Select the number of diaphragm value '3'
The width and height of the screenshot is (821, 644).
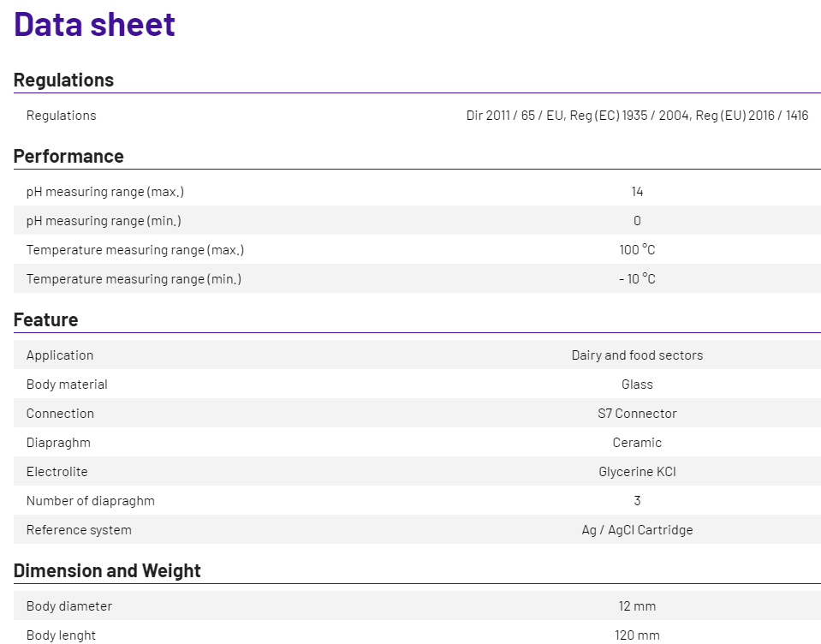(637, 501)
